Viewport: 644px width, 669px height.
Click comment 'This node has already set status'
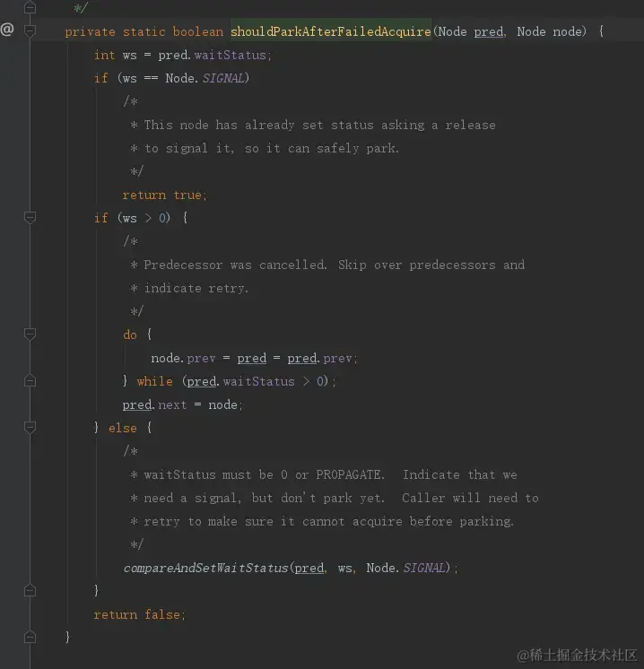click(x=258, y=125)
